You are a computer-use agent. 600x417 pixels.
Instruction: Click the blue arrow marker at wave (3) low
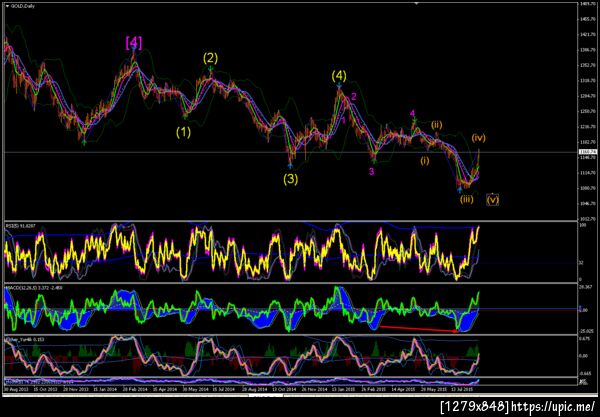pyautogui.click(x=290, y=166)
